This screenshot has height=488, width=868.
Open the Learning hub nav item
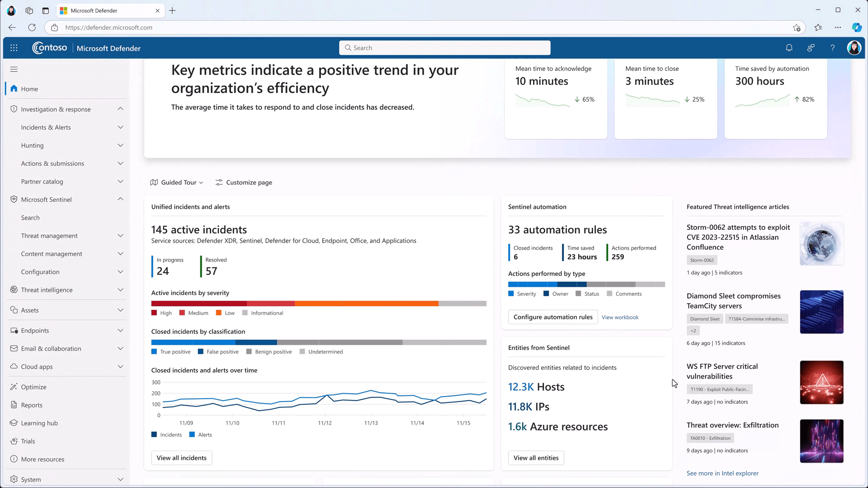[x=67, y=423]
